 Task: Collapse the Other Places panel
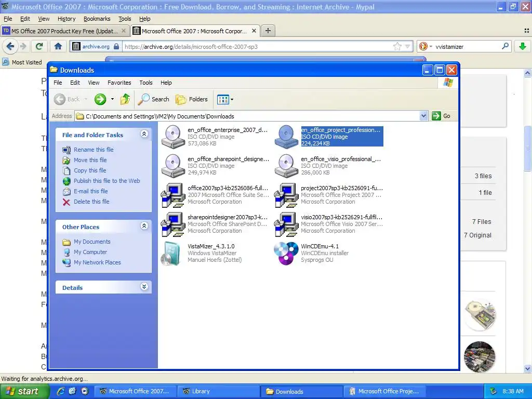(144, 226)
